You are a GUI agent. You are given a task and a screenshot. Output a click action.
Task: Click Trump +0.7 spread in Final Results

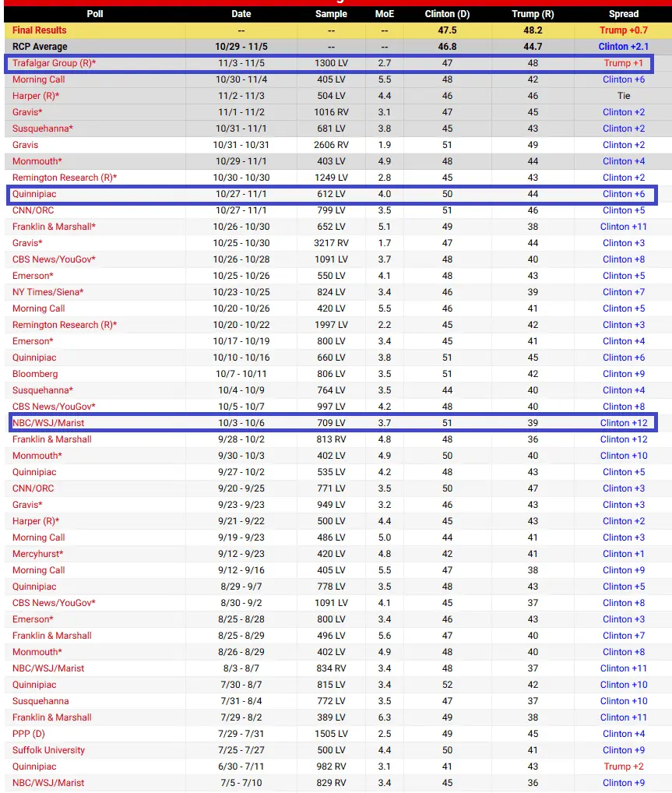[x=624, y=30]
